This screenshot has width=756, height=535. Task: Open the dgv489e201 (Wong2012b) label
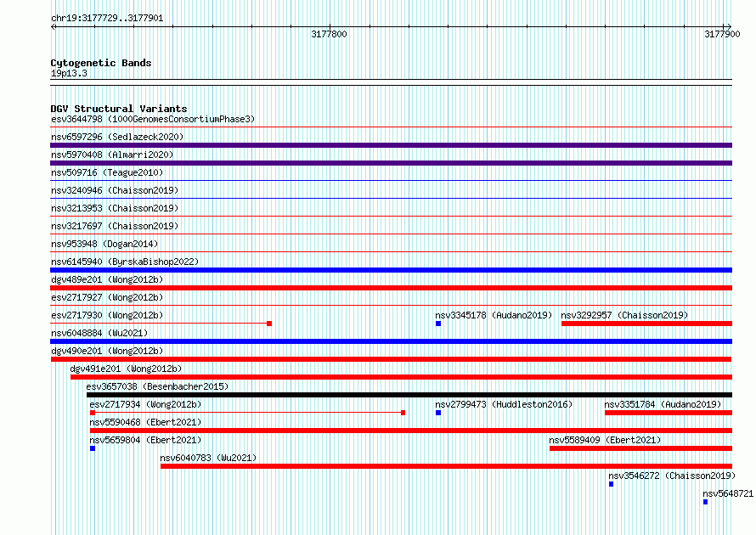tap(107, 279)
